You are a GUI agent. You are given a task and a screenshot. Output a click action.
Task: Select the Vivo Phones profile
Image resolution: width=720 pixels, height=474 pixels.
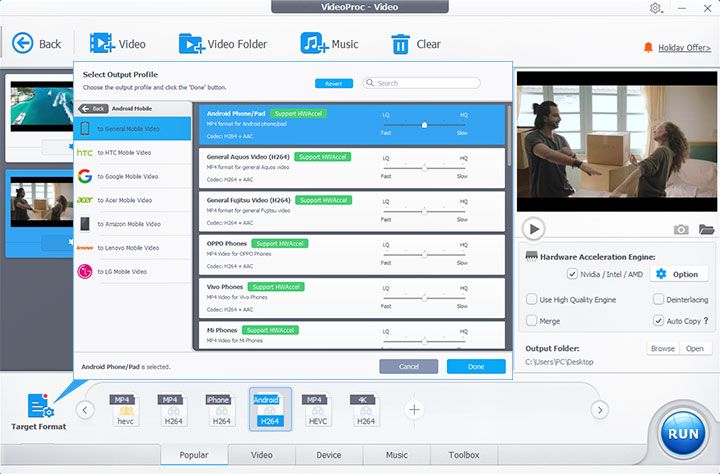click(x=352, y=298)
